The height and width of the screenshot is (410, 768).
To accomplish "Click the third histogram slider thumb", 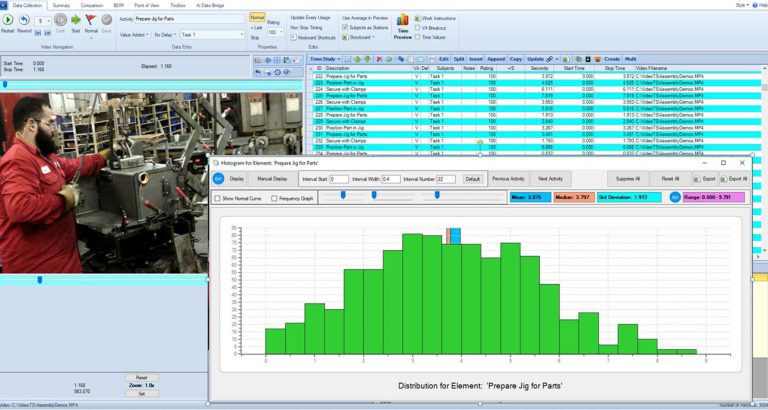I will click(437, 195).
